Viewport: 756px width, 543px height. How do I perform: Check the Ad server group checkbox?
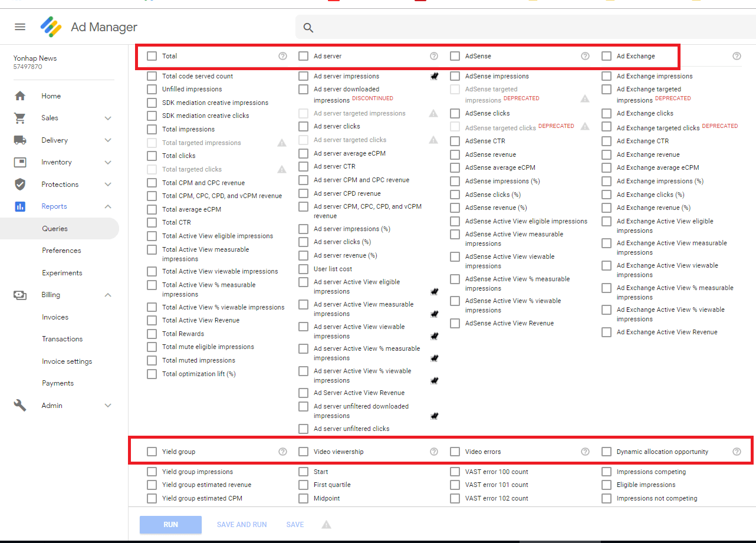303,56
